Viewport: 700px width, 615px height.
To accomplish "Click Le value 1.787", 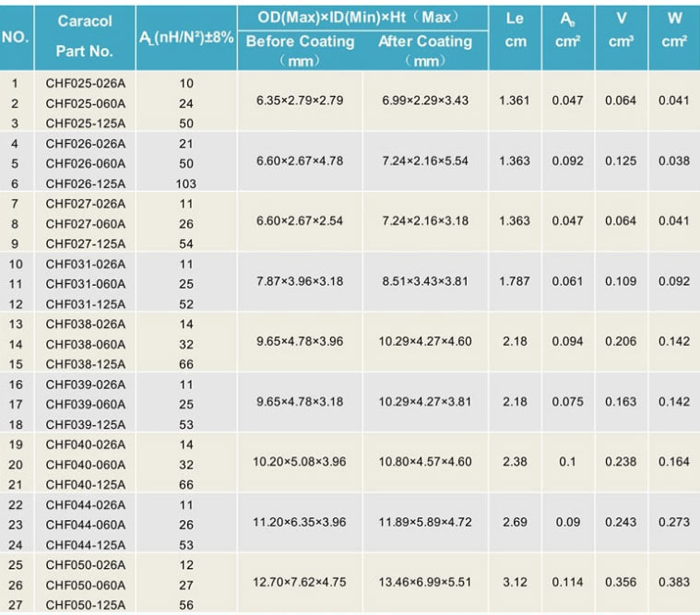I will coord(515,281).
